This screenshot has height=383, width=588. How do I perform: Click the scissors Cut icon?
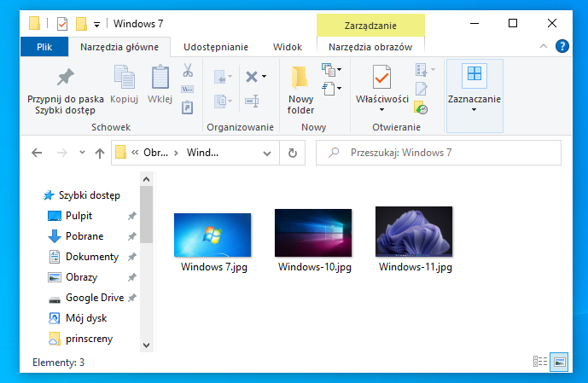[x=188, y=70]
